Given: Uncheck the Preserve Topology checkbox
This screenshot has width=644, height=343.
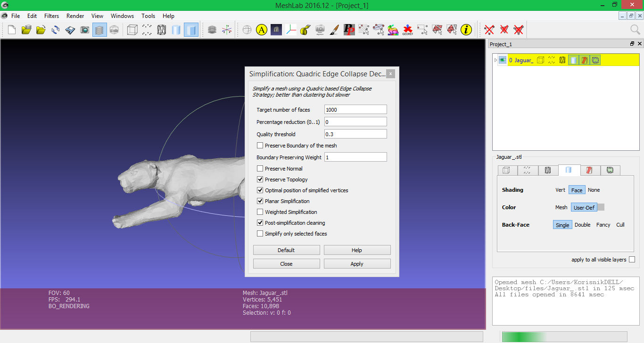Looking at the screenshot, I should click(260, 180).
